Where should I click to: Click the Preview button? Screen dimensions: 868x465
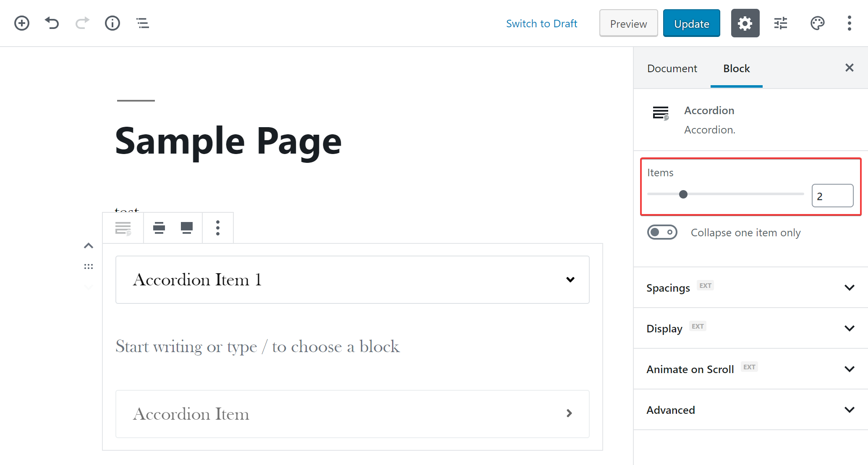click(627, 24)
